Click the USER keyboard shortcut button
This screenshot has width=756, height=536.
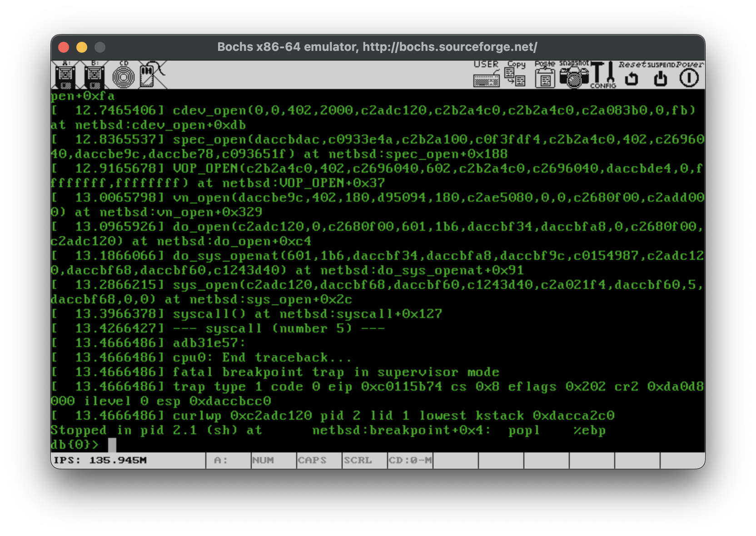486,74
